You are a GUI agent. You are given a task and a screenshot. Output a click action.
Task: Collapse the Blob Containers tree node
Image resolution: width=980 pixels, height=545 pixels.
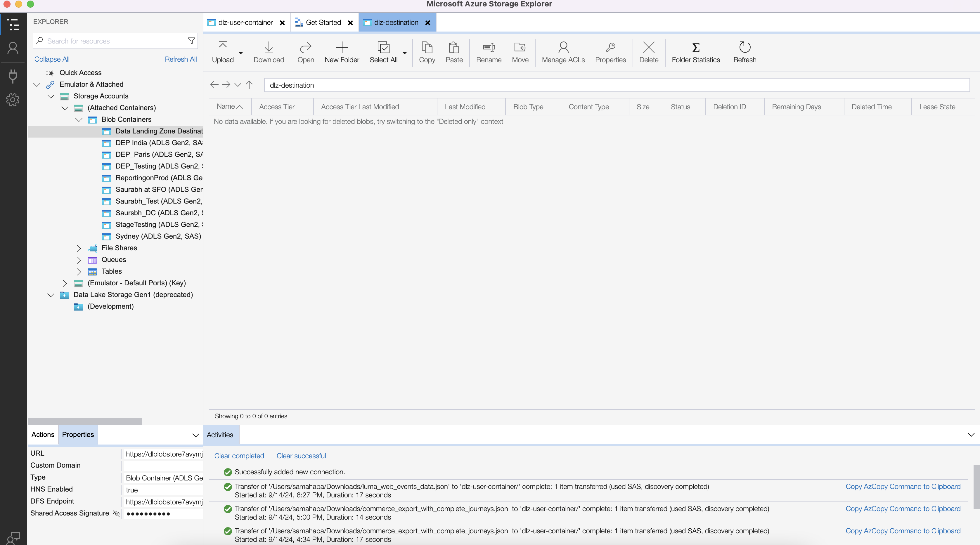point(79,120)
